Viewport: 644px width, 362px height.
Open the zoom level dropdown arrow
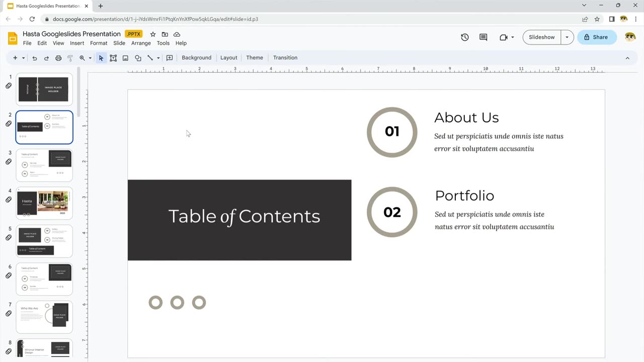pyautogui.click(x=90, y=58)
